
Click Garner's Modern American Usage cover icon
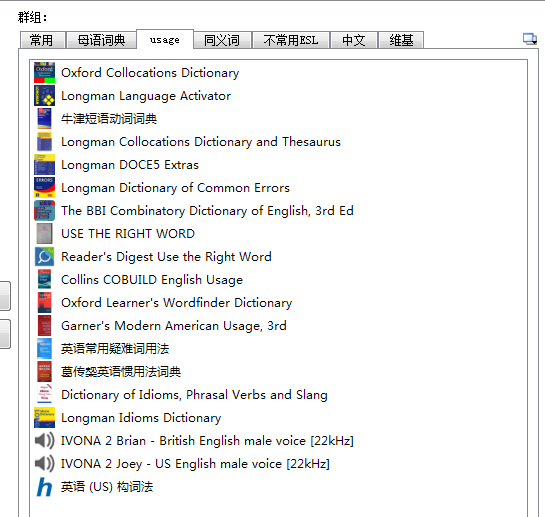pyautogui.click(x=44, y=325)
